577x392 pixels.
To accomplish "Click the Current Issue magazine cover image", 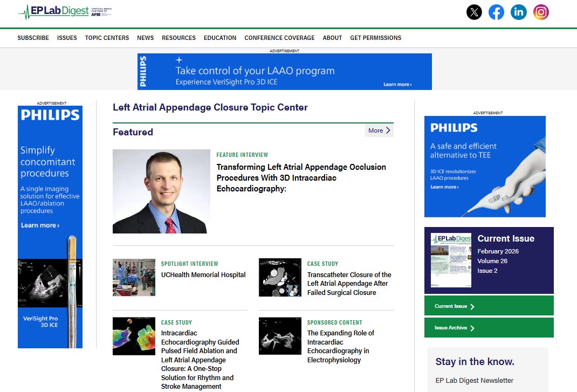I will [451, 260].
